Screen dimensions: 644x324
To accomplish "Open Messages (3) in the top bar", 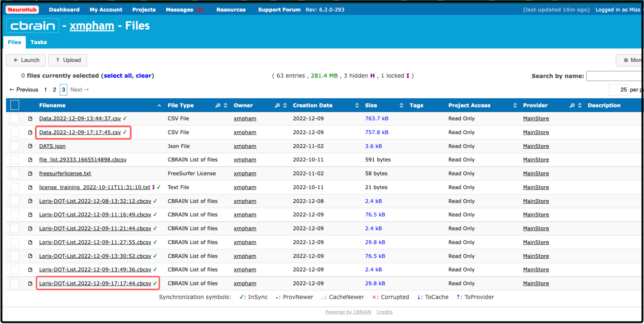I will tap(185, 10).
